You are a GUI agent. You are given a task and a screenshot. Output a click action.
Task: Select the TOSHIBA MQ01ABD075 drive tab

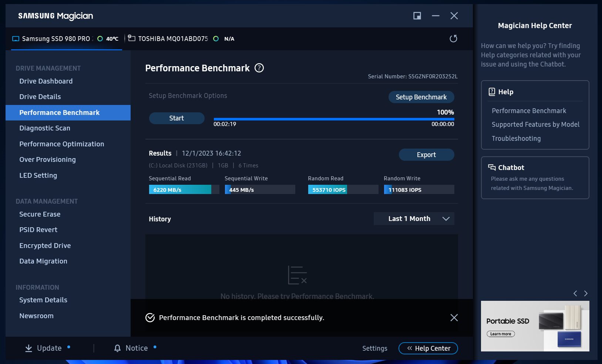coord(181,39)
